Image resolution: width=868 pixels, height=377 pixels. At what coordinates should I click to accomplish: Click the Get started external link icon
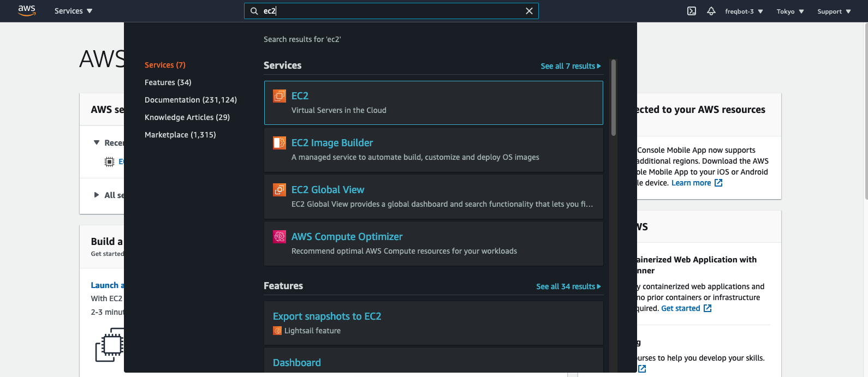708,308
